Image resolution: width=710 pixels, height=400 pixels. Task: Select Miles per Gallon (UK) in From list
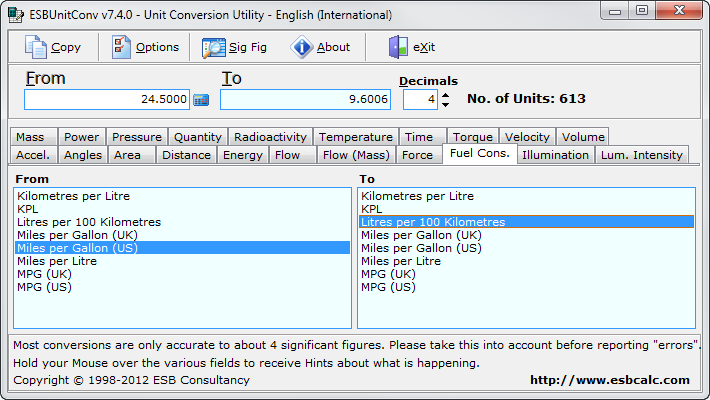[182, 235]
